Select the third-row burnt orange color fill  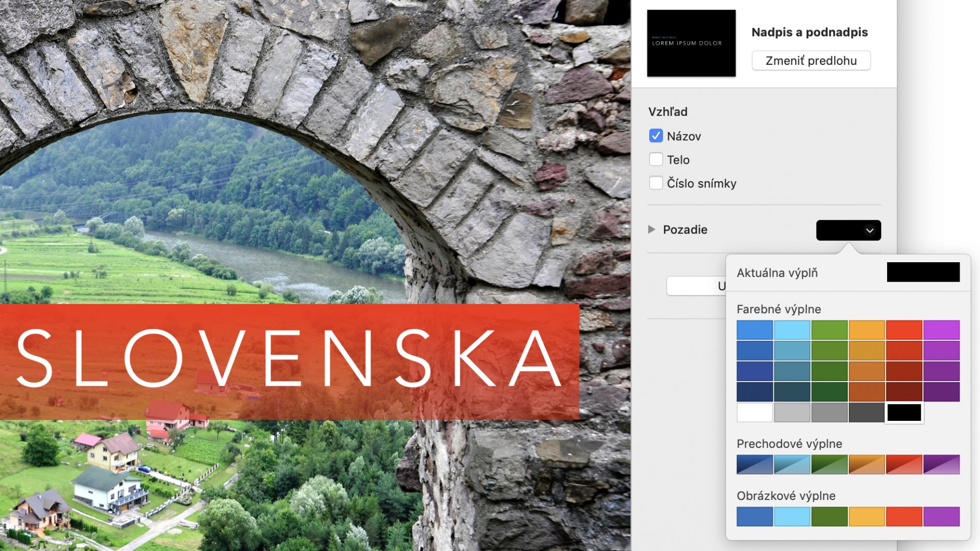click(x=867, y=371)
